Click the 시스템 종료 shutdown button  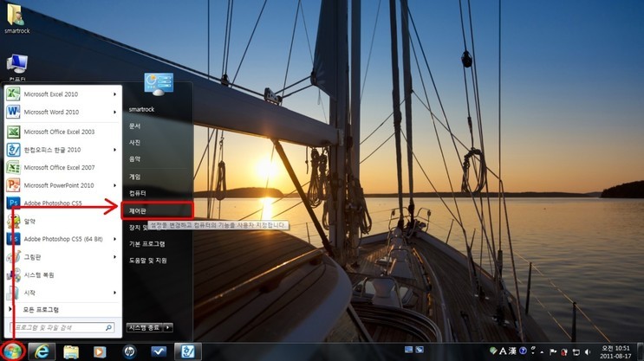[145, 327]
